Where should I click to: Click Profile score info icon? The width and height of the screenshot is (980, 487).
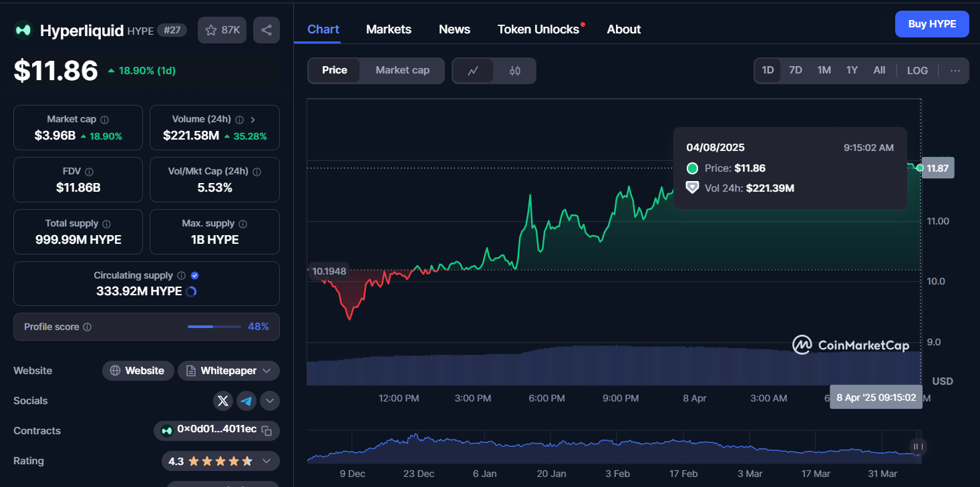pos(87,327)
